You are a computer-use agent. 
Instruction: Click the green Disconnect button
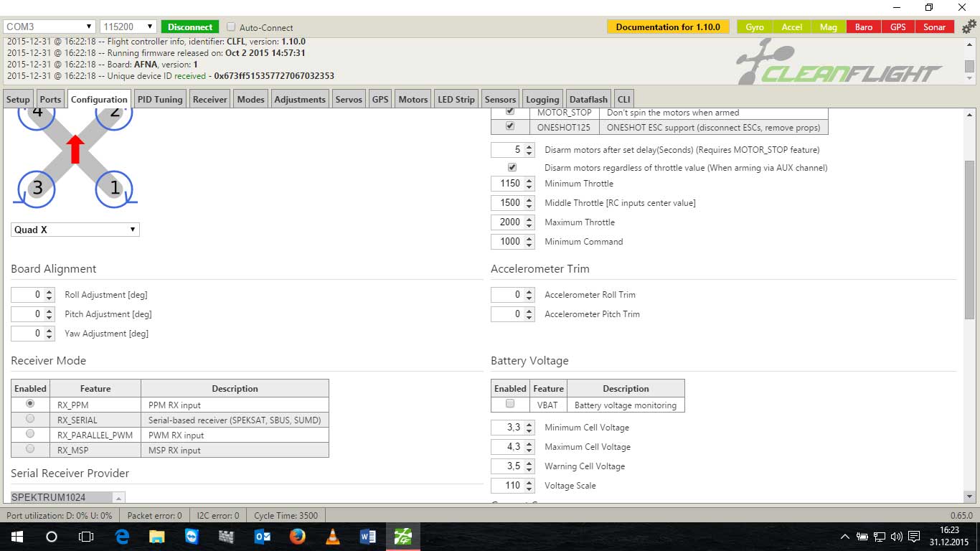pos(190,27)
